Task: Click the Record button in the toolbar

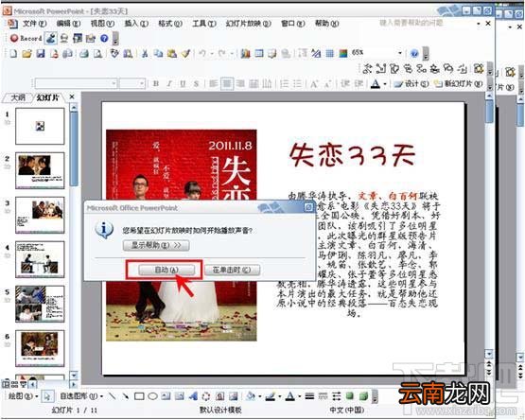Action: point(26,38)
